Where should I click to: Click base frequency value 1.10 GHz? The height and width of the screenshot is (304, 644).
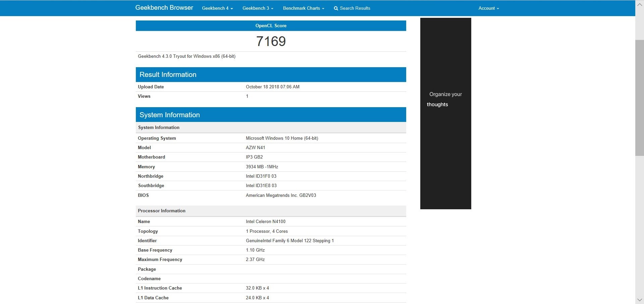255,250
